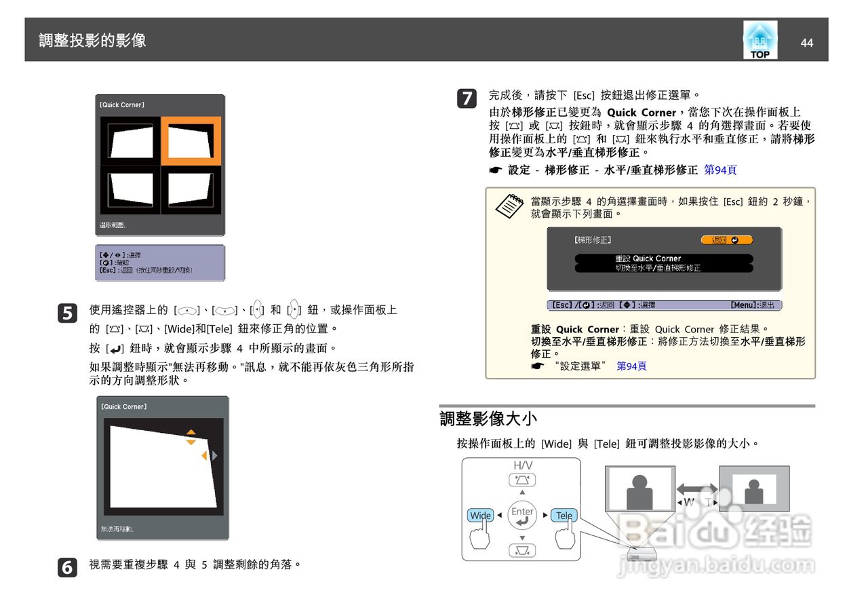Image resolution: width=868 pixels, height=614 pixels.
Task: Click the TOP navigation icon
Action: click(759, 40)
